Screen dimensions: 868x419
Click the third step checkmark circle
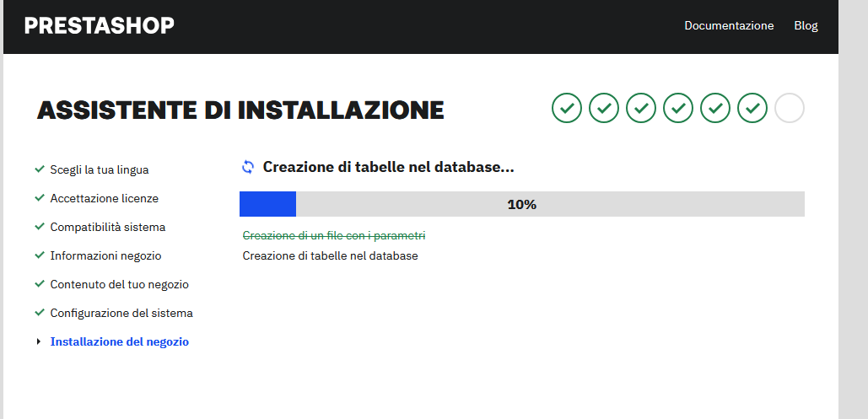[x=641, y=108]
